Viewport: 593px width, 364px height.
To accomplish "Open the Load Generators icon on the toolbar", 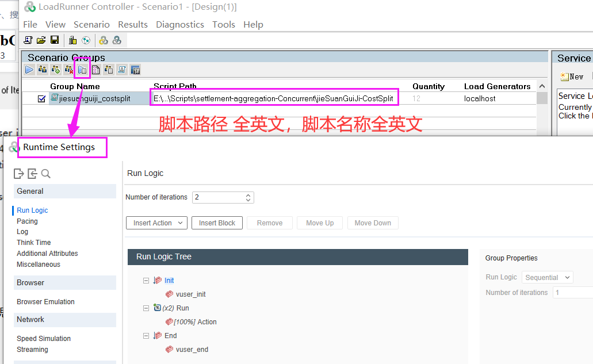I will (x=72, y=40).
